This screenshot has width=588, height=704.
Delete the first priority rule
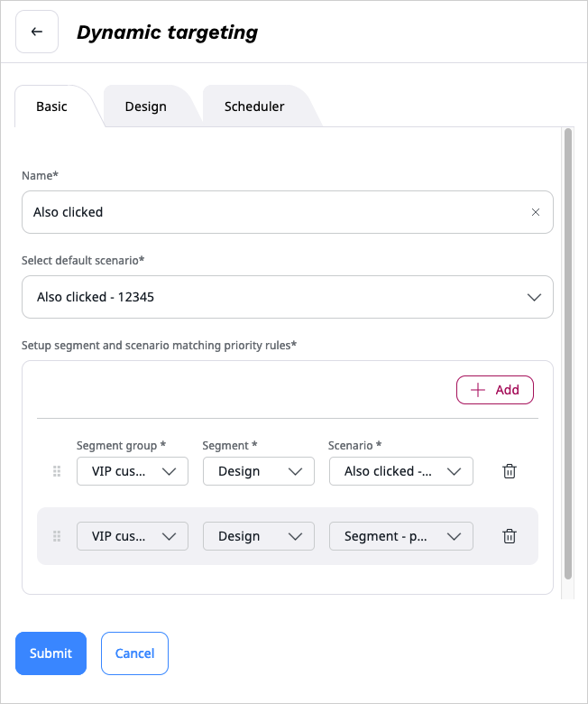510,471
